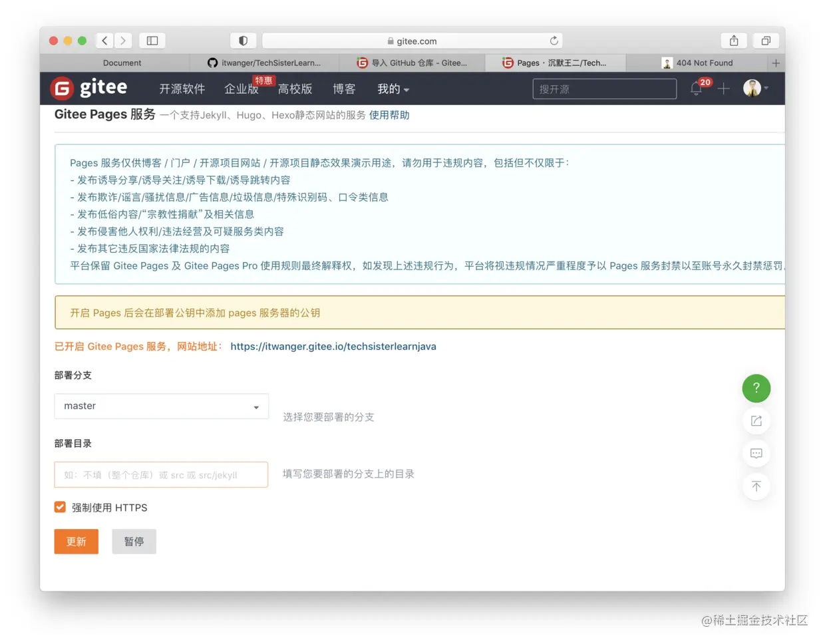
Task: Click the privacy shield icon in Safari's toolbar
Action: tap(244, 41)
